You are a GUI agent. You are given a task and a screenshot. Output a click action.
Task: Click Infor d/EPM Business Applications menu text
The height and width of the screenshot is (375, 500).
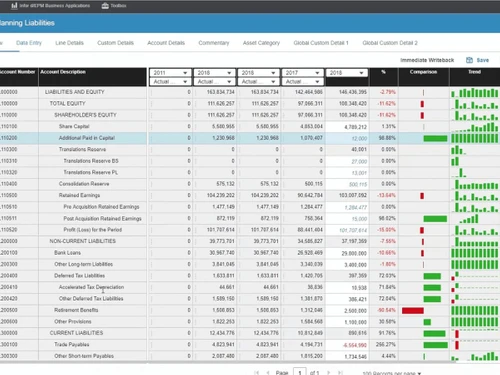pyautogui.click(x=55, y=6)
